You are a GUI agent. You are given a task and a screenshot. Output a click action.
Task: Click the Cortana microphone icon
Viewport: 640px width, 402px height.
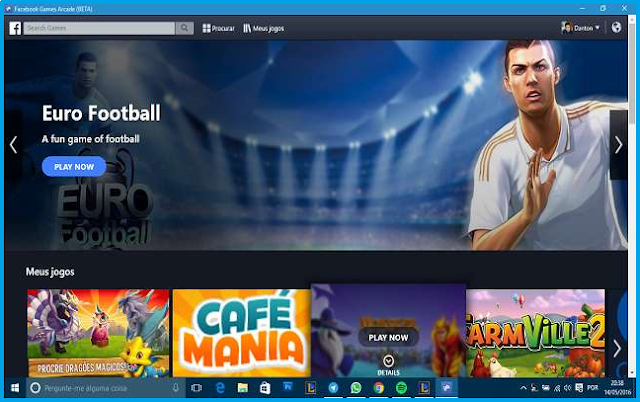[x=176, y=388]
